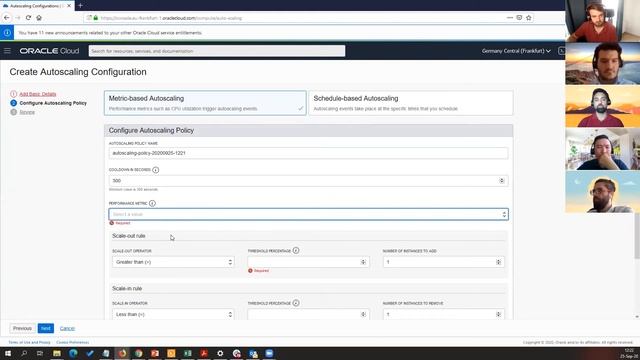This screenshot has width=640, height=360.
Task: Open Cookie Preferences link
Action: point(73,342)
